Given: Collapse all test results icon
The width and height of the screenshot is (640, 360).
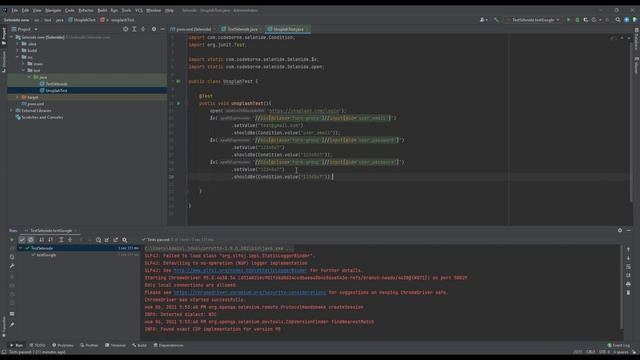Looking at the screenshot, I should [x=70, y=240].
